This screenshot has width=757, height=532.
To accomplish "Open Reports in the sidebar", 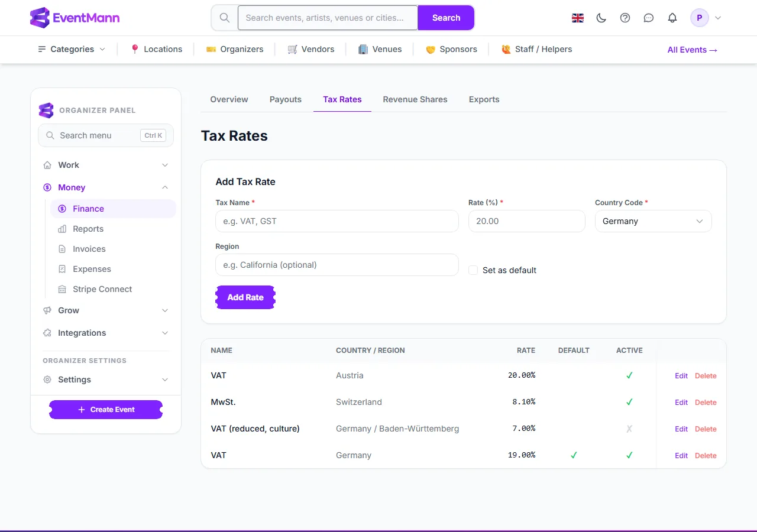I will pyautogui.click(x=113, y=229).
